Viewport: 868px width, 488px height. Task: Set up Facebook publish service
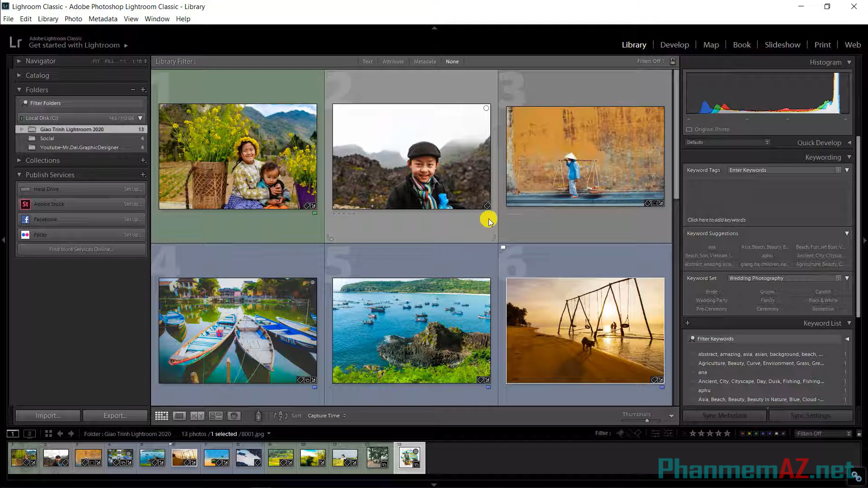point(133,219)
